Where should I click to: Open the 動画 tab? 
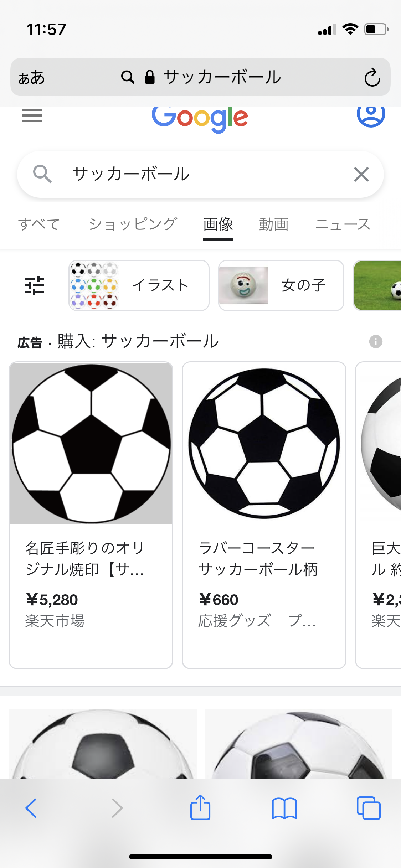[x=274, y=224]
